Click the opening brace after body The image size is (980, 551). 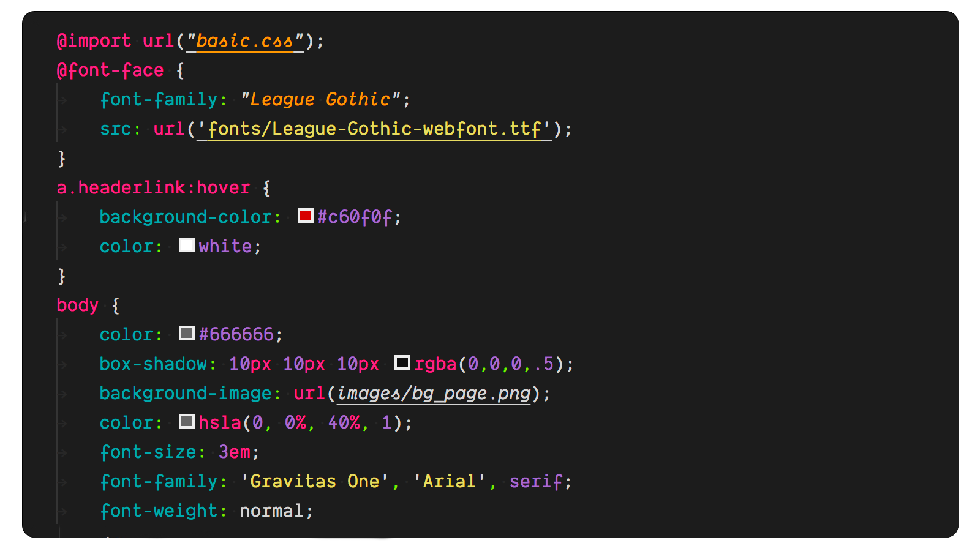click(116, 305)
